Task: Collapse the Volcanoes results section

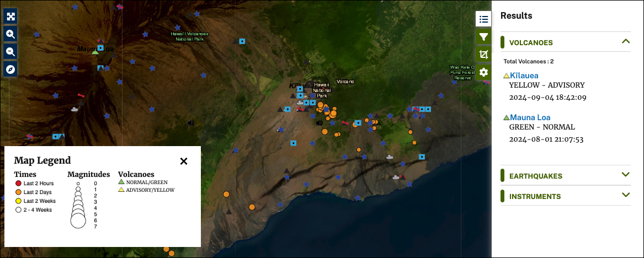Action: [x=625, y=42]
